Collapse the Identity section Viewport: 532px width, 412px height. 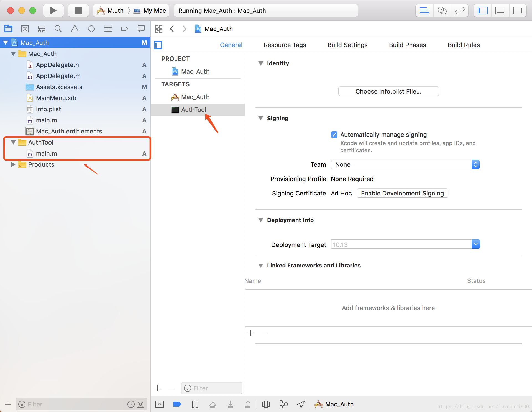click(261, 63)
